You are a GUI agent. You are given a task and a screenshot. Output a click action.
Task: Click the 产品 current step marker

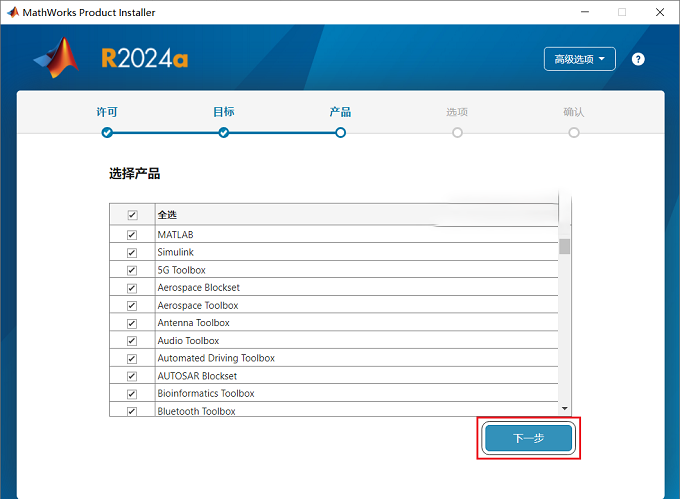coord(340,133)
